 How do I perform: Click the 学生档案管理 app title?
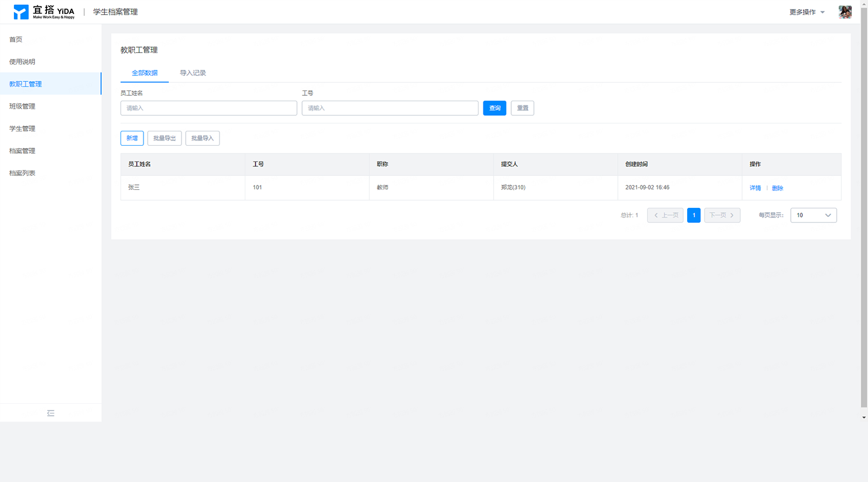[115, 12]
